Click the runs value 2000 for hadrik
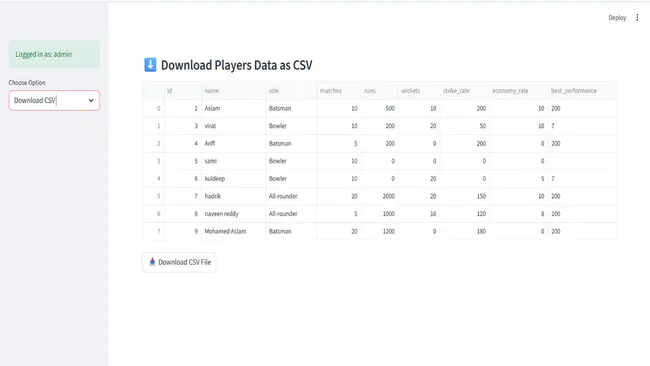 pos(379,196)
